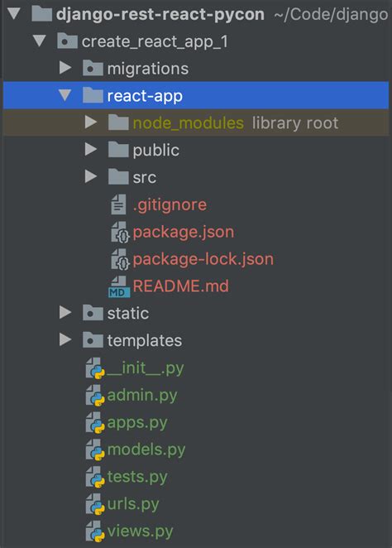Select the templates folder label
Image resolution: width=392 pixels, height=548 pixels.
(145, 341)
